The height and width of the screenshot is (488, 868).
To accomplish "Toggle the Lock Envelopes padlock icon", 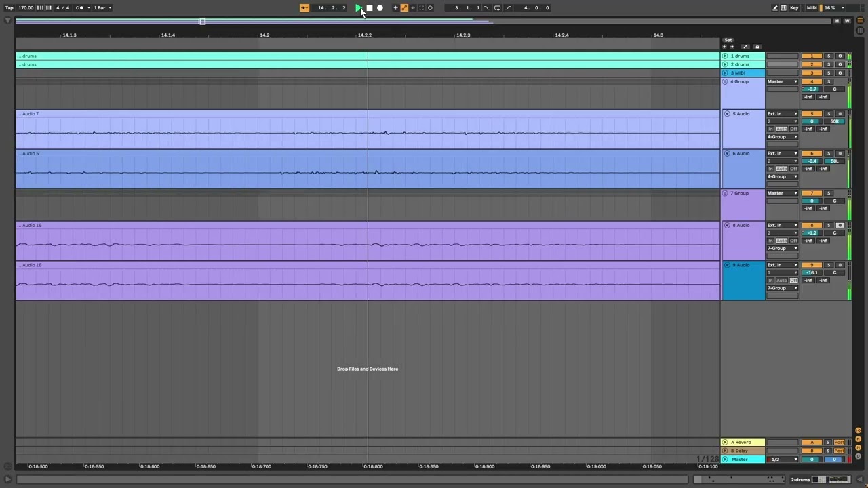I will coord(757,47).
